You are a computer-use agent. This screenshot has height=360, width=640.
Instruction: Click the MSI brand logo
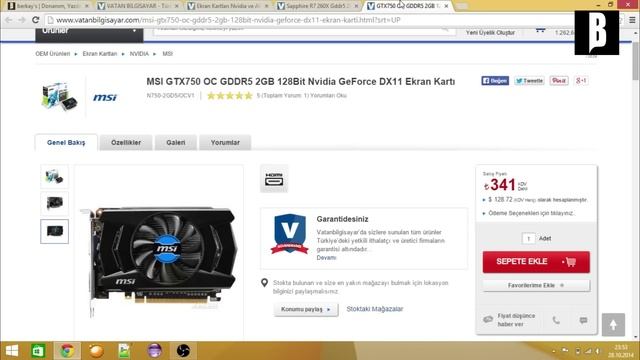(105, 97)
